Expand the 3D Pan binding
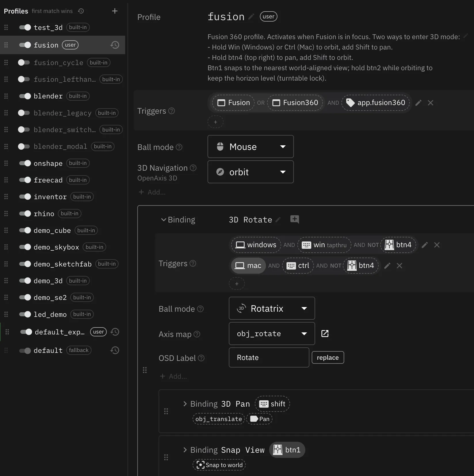This screenshot has width=474, height=476. click(185, 404)
